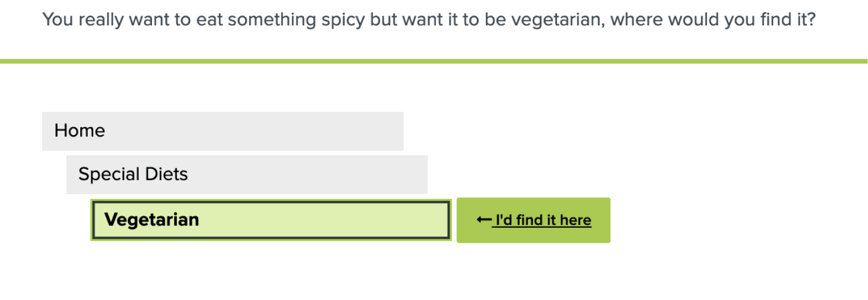Confirm Vegetarian as your answer
Viewport: 868px width, 300px height.
[x=533, y=220]
